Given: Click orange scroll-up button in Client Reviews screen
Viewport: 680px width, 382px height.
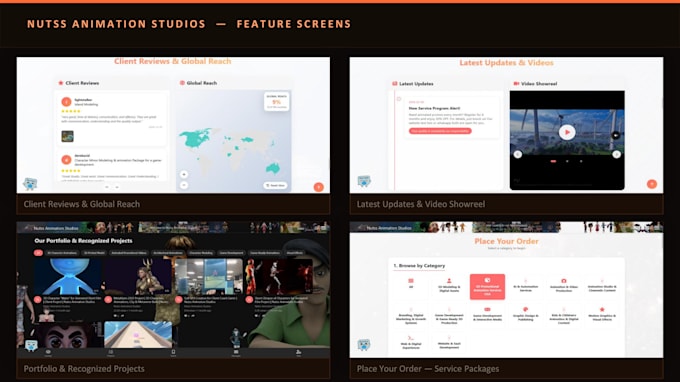Looking at the screenshot, I should (318, 187).
